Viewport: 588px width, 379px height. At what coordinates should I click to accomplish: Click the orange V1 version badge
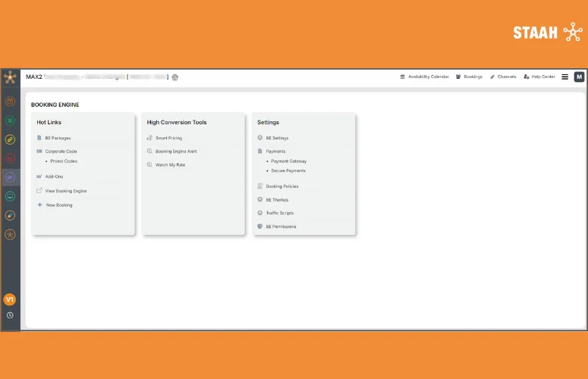tap(10, 299)
